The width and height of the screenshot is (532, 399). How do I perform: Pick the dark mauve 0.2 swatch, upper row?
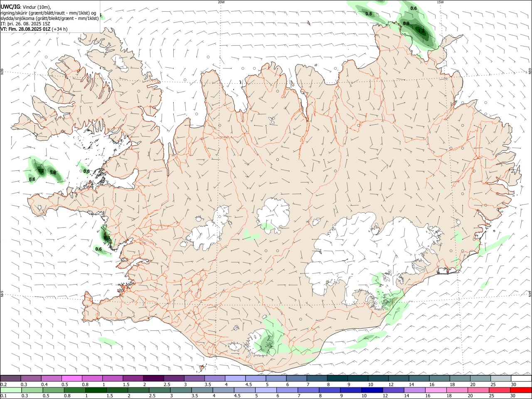[10, 378]
